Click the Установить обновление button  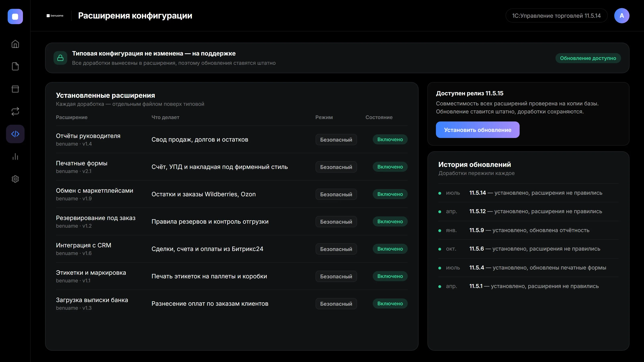coord(478,130)
